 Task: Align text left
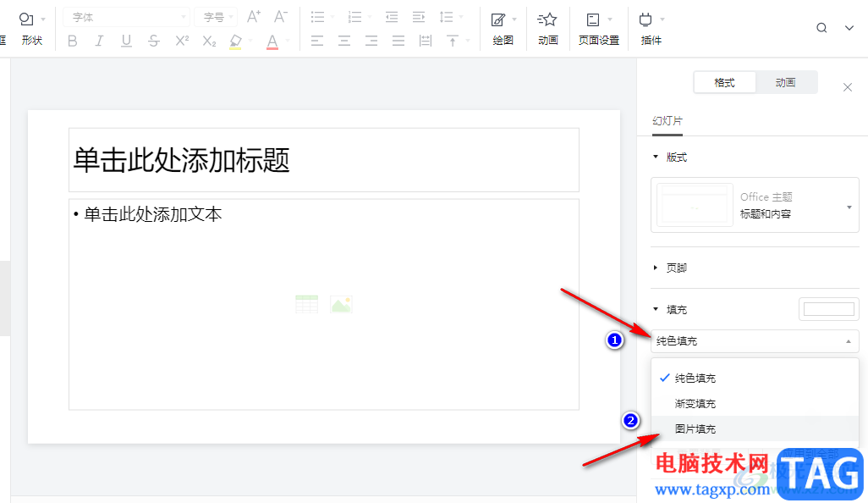tap(317, 41)
